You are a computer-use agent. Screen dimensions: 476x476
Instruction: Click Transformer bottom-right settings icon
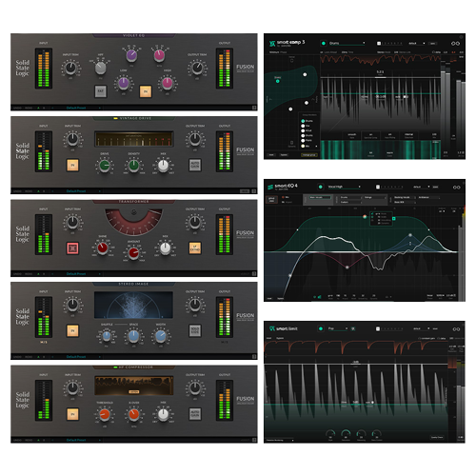point(254,273)
